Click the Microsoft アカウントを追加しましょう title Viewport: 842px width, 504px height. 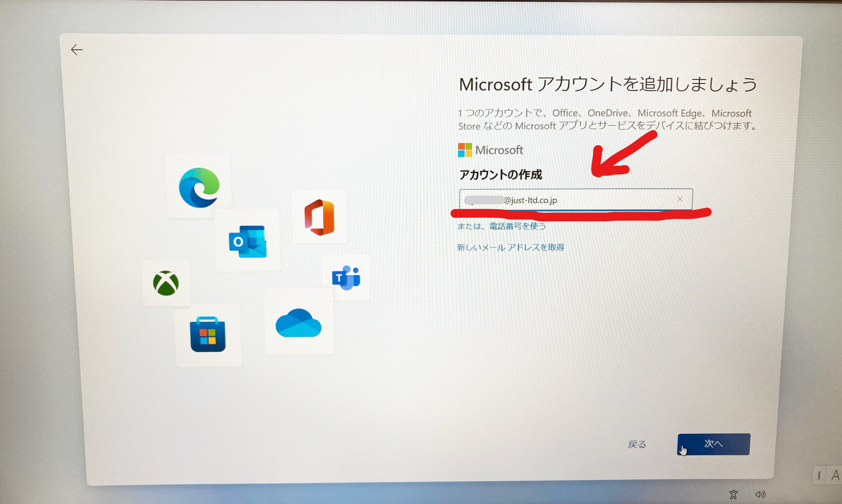tap(608, 84)
